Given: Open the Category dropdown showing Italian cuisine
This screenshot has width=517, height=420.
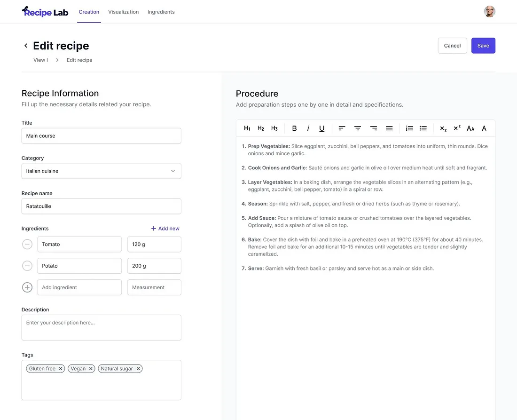Looking at the screenshot, I should click(x=101, y=171).
